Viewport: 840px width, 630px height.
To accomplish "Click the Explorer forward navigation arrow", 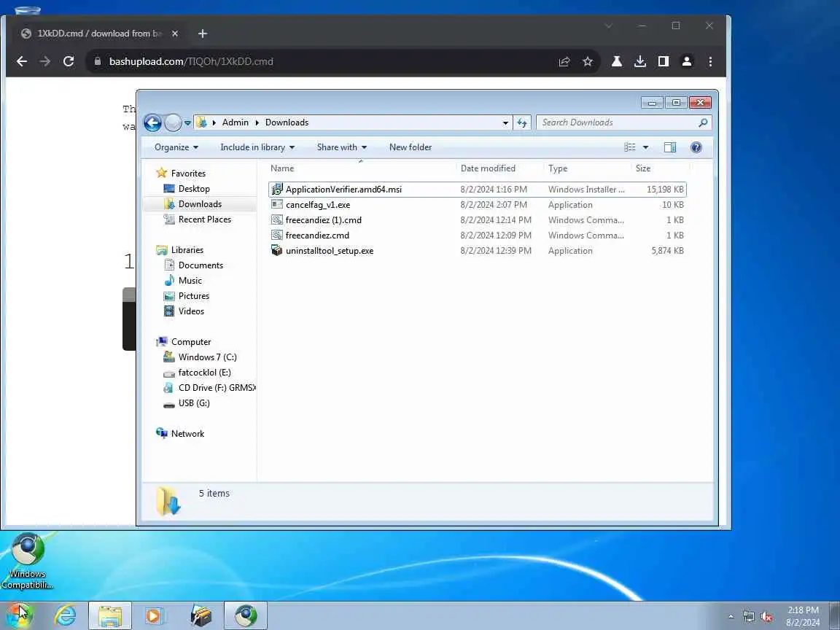I will (x=173, y=122).
